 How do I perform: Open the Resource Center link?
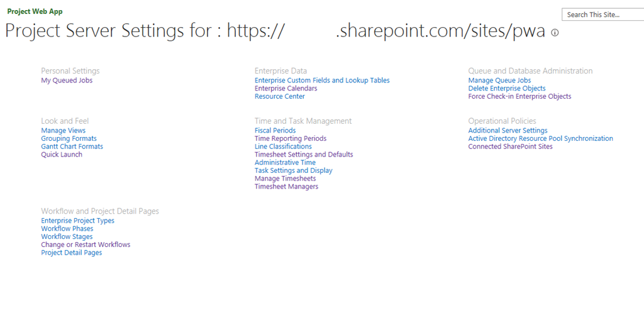pos(280,97)
